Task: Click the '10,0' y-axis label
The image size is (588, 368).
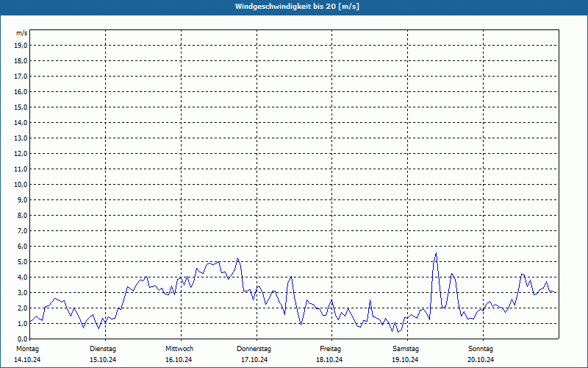Action: [21, 185]
